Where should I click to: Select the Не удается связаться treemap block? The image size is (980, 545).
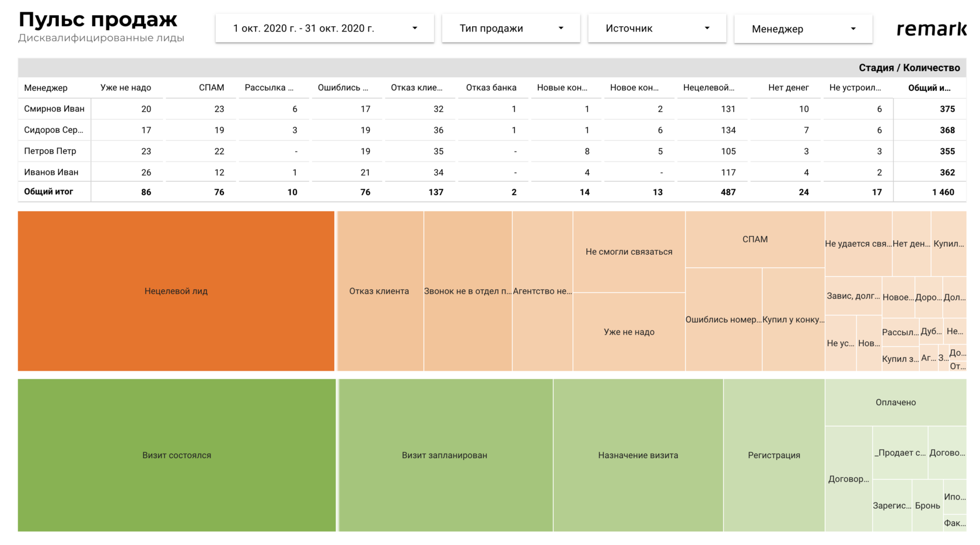[x=858, y=244]
